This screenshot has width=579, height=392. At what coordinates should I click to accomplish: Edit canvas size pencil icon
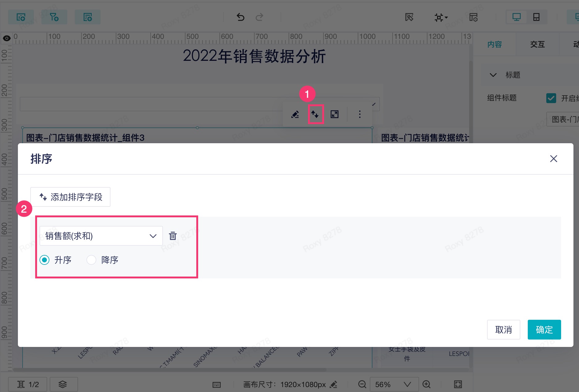(333, 384)
